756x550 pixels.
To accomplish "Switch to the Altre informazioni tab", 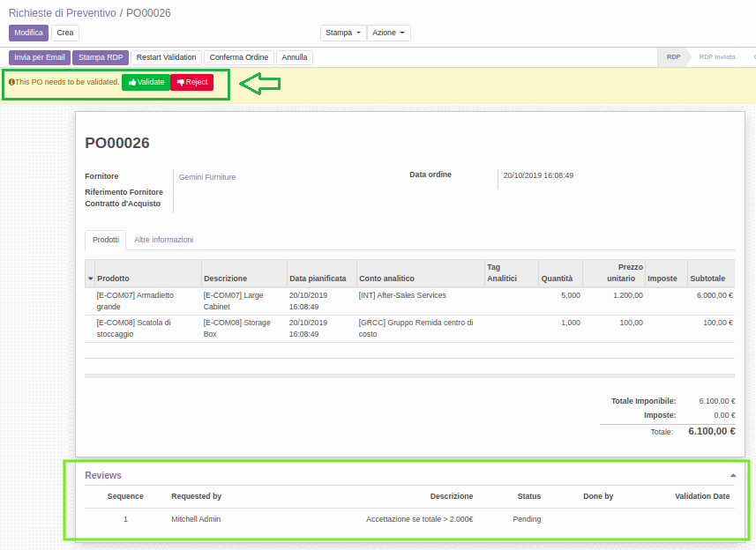I will point(163,239).
